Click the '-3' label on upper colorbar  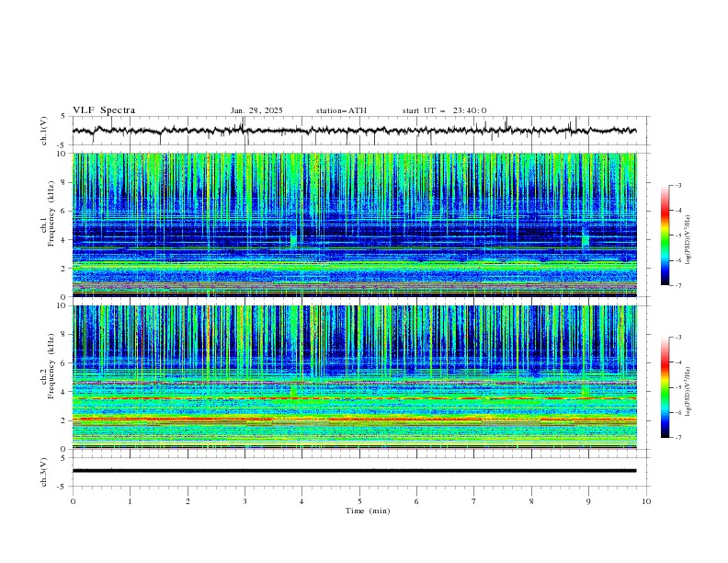[x=677, y=185]
